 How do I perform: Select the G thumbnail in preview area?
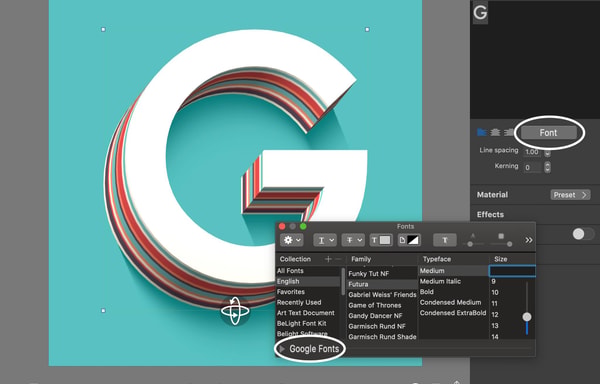click(480, 13)
